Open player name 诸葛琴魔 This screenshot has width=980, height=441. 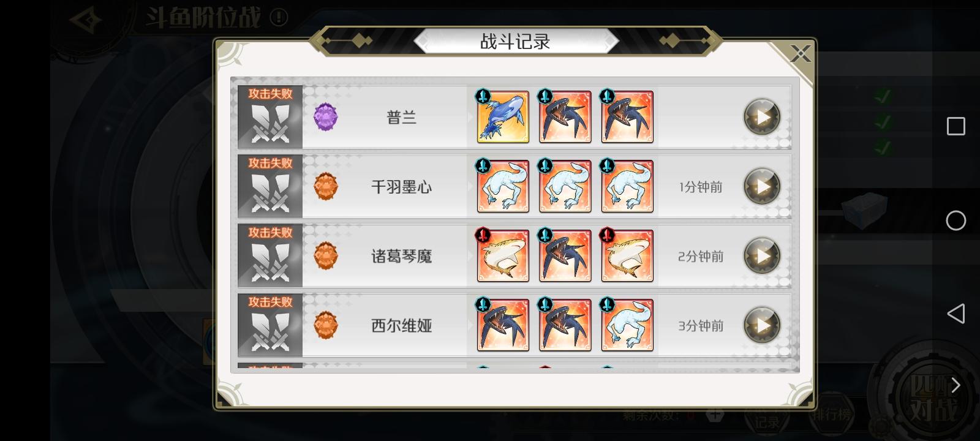click(402, 256)
